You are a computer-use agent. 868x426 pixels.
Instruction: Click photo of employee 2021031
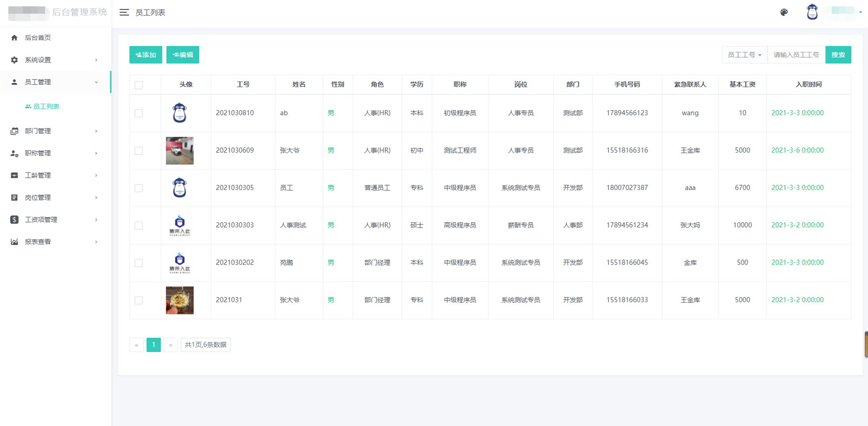(x=179, y=300)
